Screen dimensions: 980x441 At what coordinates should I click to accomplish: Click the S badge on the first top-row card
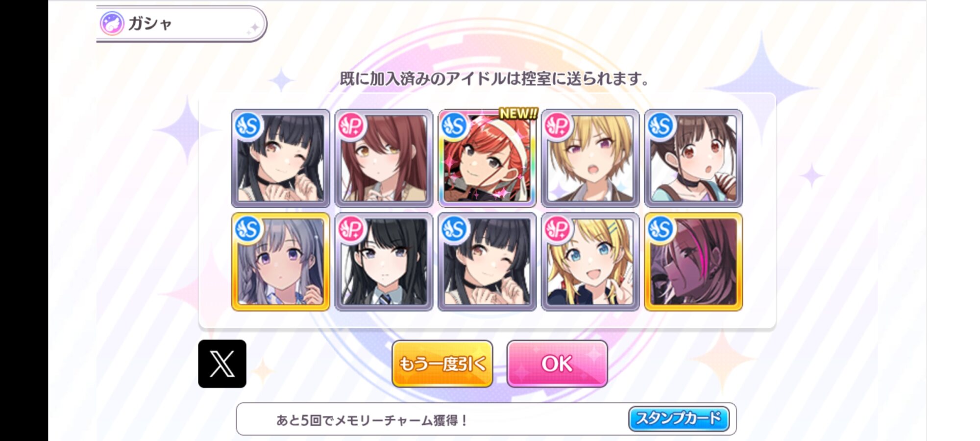coord(248,126)
